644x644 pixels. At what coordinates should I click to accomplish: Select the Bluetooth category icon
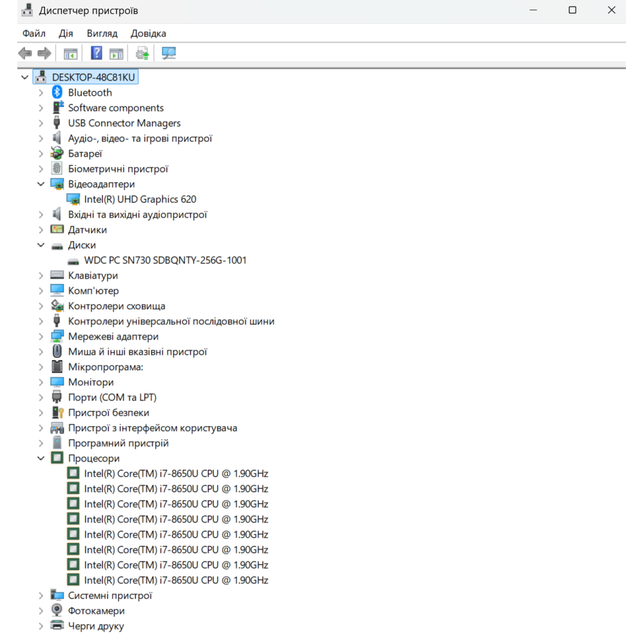pos(57,93)
